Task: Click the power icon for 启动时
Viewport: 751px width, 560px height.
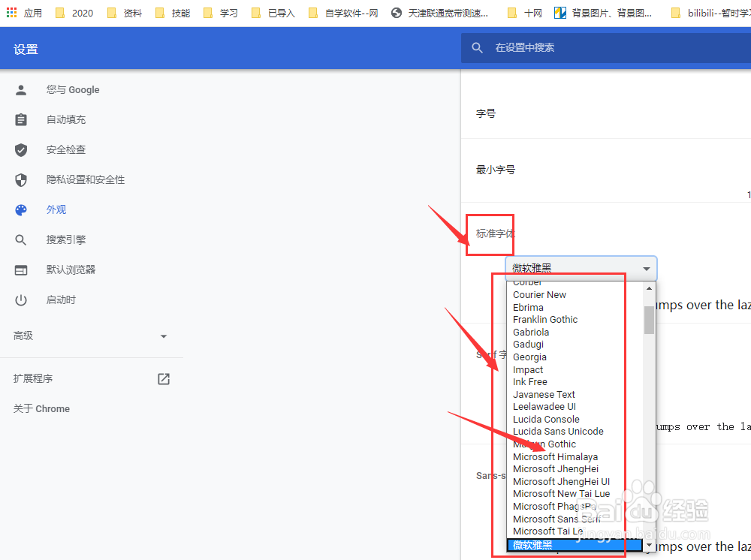Action: pos(20,300)
